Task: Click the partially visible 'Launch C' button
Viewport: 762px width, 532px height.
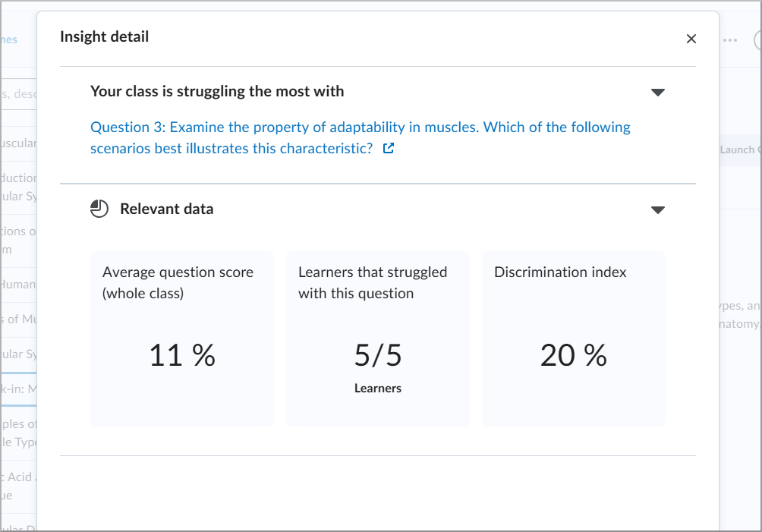Action: [x=738, y=150]
